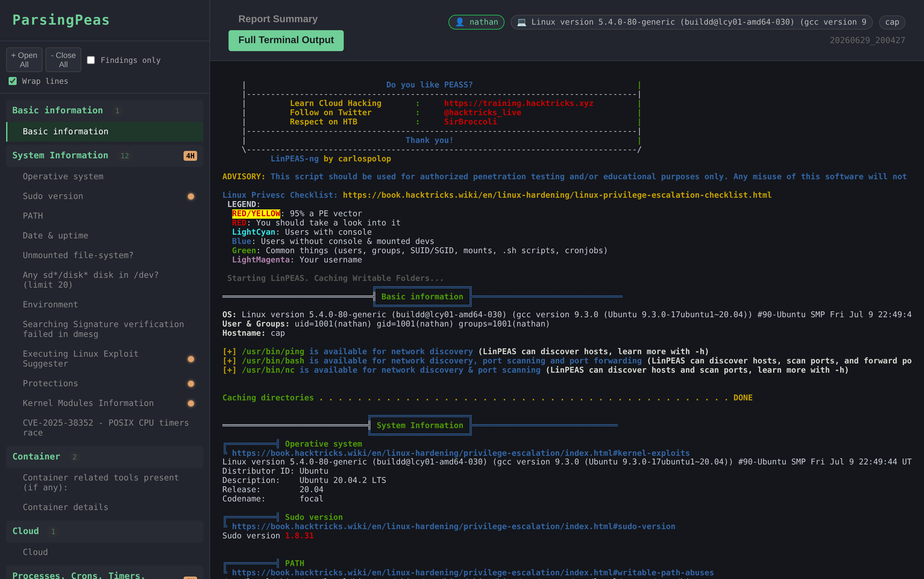924x579 pixels.
Task: Open Any sd*/disk* disk in /dev? entry
Action: (104, 280)
